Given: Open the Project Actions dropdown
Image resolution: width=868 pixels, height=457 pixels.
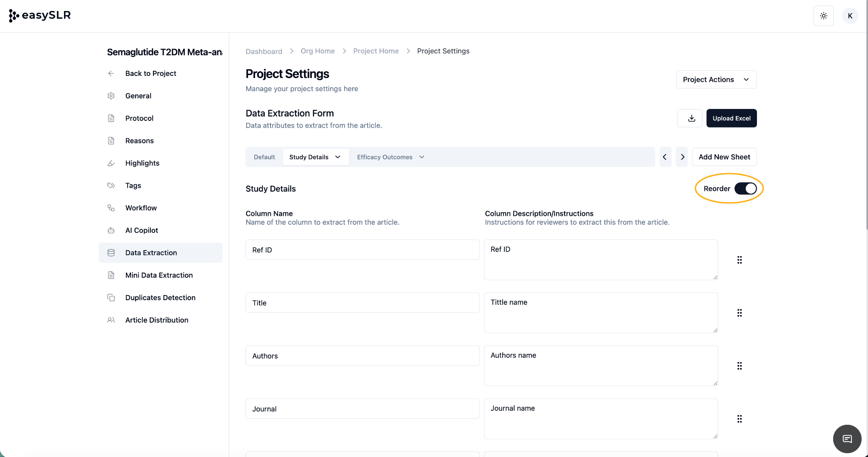Looking at the screenshot, I should point(716,80).
